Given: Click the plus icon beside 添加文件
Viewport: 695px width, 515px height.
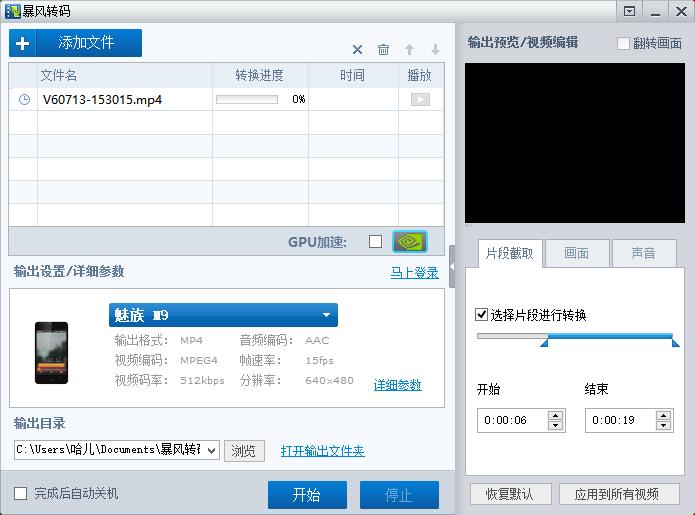Looking at the screenshot, I should (23, 43).
